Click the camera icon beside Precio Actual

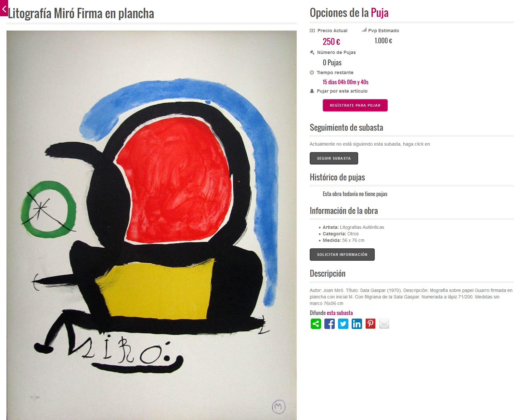coord(312,31)
